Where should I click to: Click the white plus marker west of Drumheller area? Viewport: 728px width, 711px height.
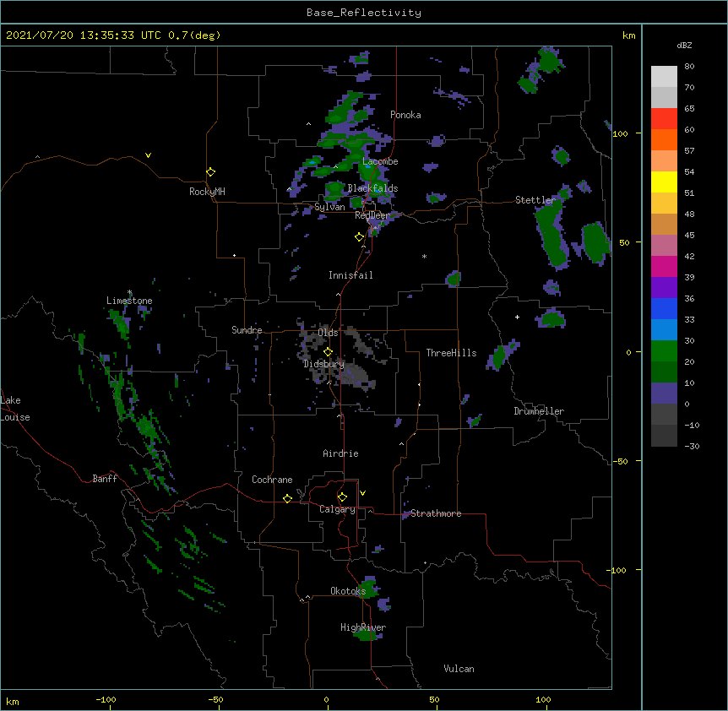517,317
